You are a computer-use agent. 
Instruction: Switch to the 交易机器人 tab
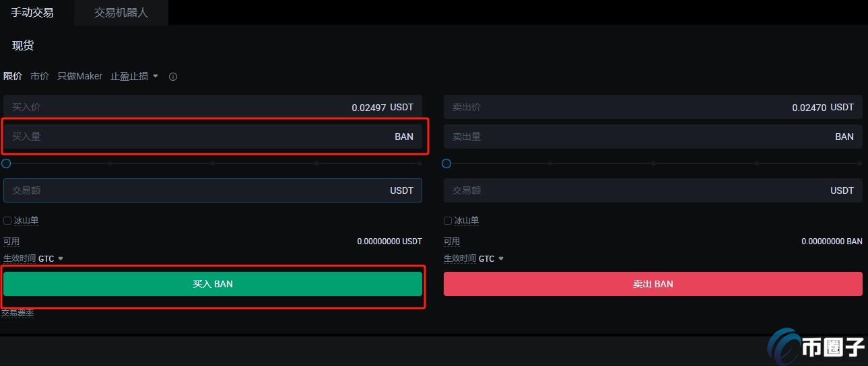coord(121,13)
